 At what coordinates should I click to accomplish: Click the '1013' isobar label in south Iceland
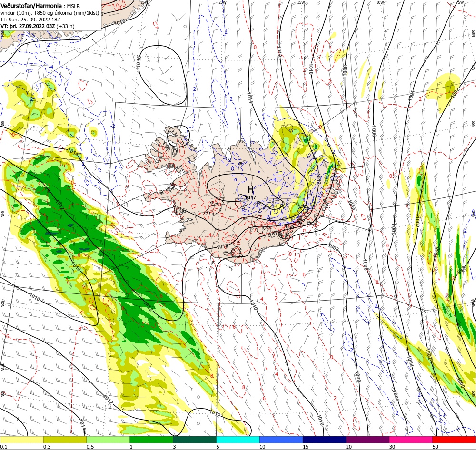tap(222, 246)
